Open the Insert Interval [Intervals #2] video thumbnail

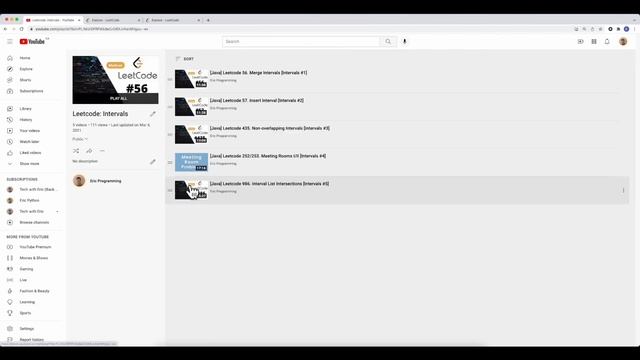[191, 107]
